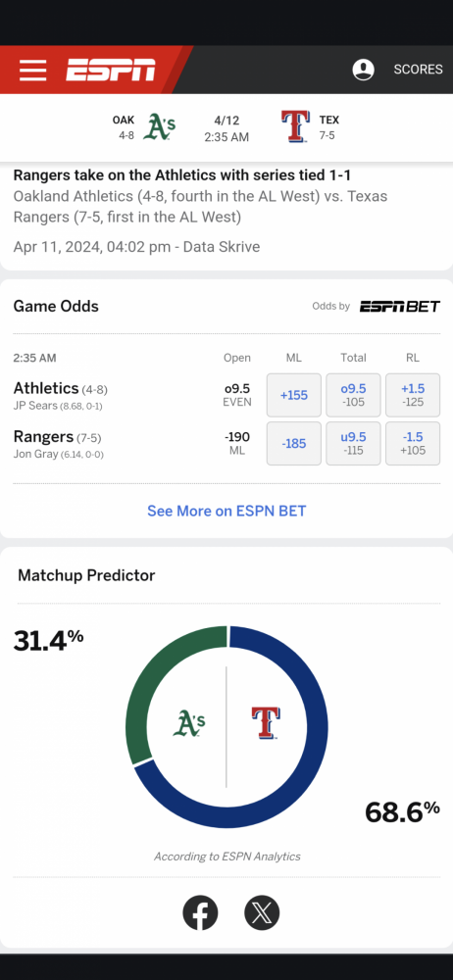Screen dimensions: 453x980
Task: Open See More on ESPN BET link
Action: pos(226,512)
